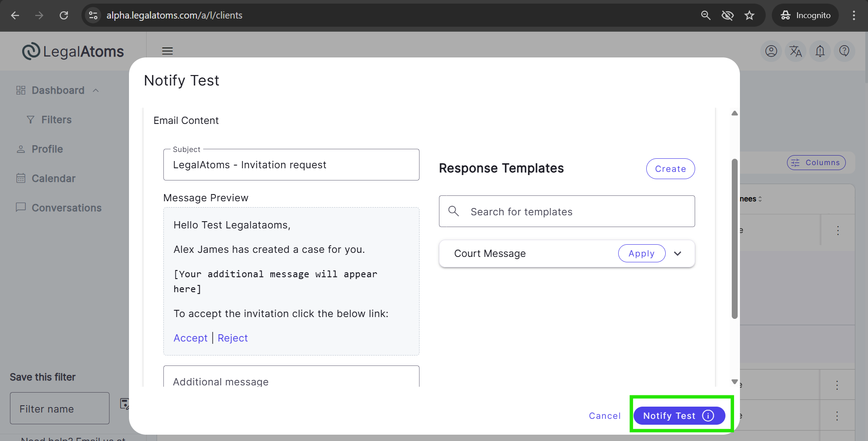The height and width of the screenshot is (441, 868).
Task: Click the help question mark icon
Action: click(x=844, y=51)
